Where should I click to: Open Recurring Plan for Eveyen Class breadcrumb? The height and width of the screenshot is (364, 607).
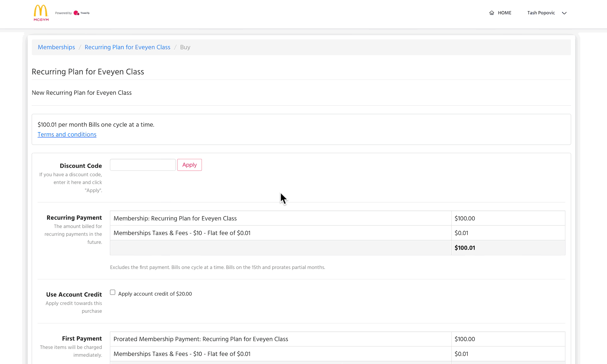click(x=127, y=47)
